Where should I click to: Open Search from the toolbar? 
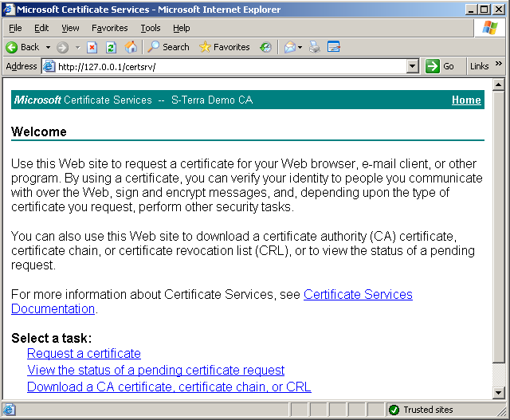click(x=168, y=47)
